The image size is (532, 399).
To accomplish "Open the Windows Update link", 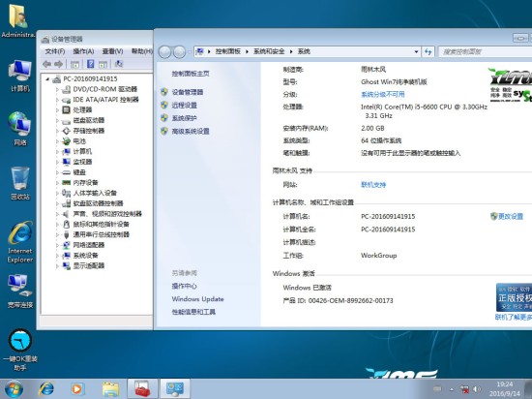I will click(197, 299).
